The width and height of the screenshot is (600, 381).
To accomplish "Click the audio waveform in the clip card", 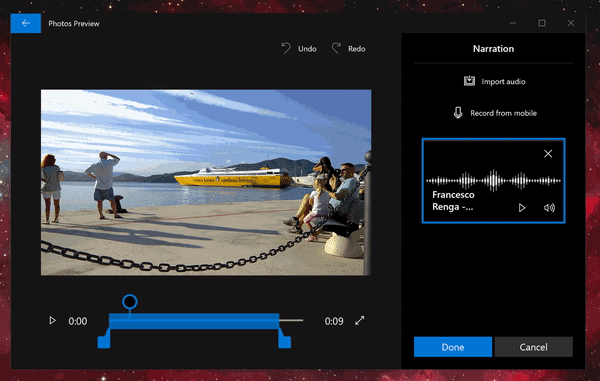I will point(493,181).
